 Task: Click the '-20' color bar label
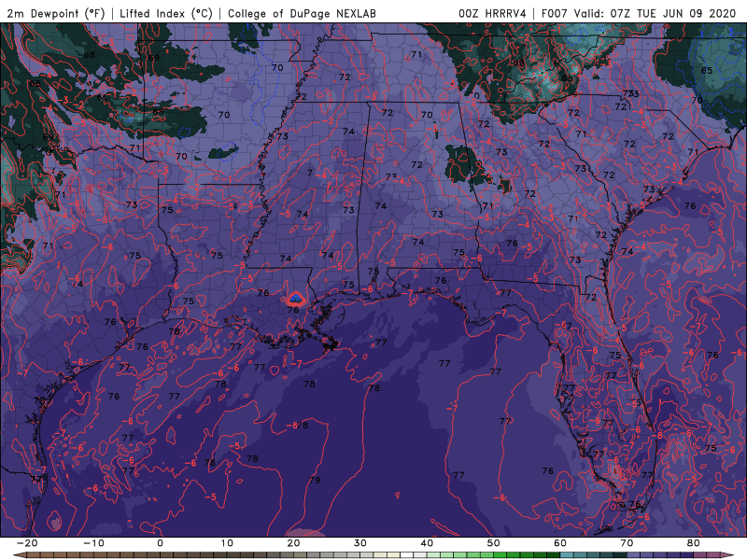coord(27,543)
